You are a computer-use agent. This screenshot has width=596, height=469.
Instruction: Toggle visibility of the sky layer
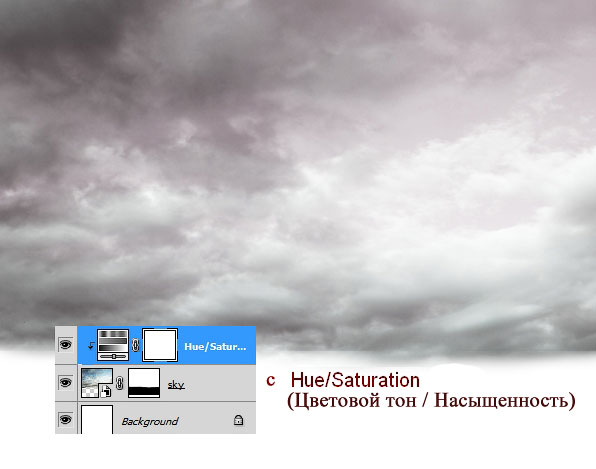pyautogui.click(x=65, y=382)
